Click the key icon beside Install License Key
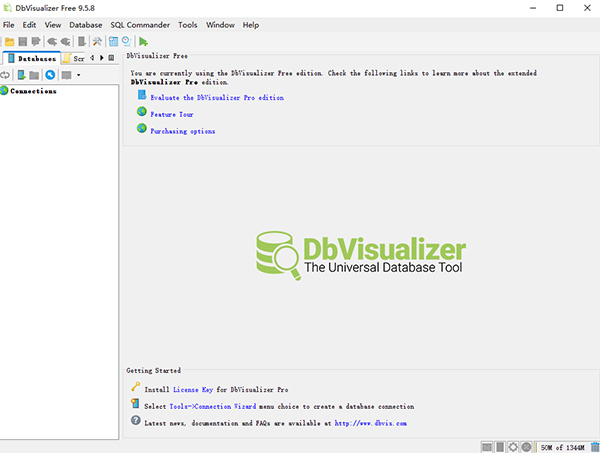The width and height of the screenshot is (600, 453). click(135, 387)
